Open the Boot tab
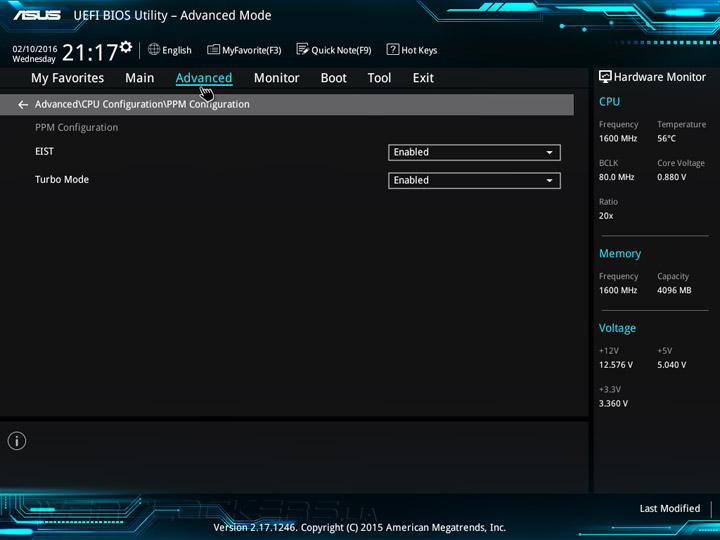 (333, 78)
